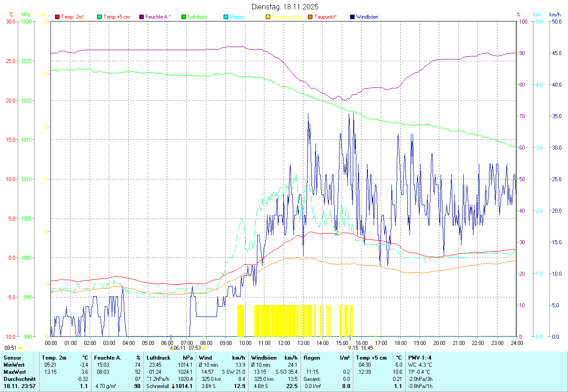This screenshot has height=392, width=568.
Task: Click the Sensor header in statistics table
Action: [x=12, y=357]
